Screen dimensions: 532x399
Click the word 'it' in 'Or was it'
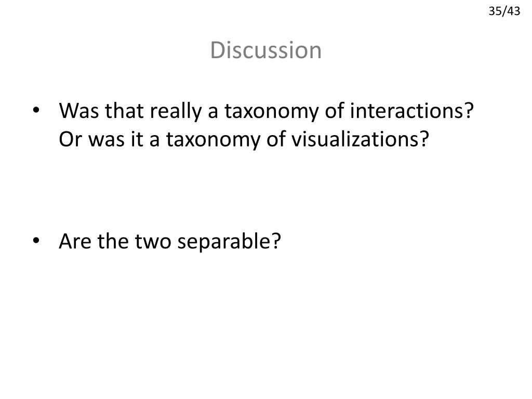coord(137,139)
